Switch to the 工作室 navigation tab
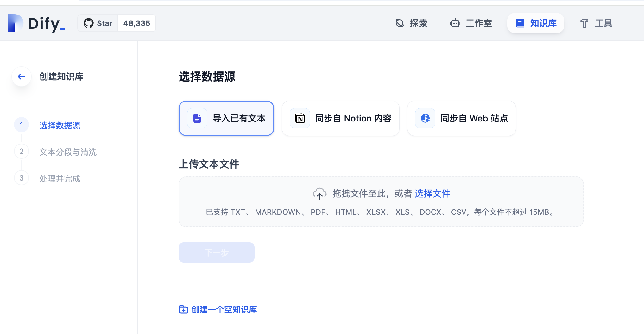Image resolution: width=644 pixels, height=334 pixels. tap(478, 23)
